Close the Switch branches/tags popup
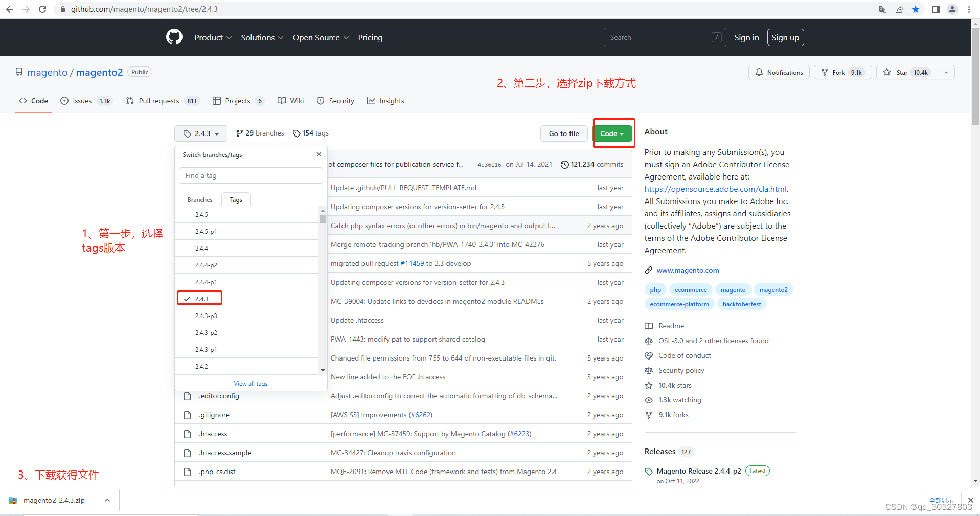980x516 pixels. [x=319, y=154]
